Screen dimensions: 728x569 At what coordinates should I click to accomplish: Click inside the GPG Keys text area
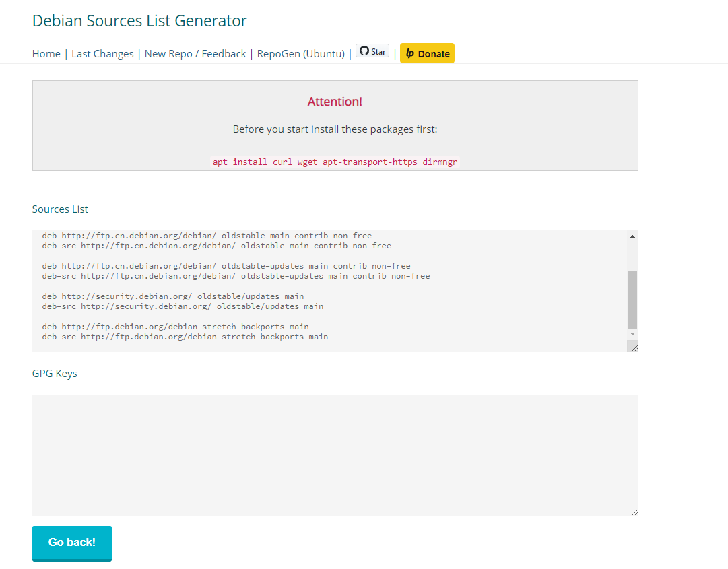pyautogui.click(x=335, y=455)
